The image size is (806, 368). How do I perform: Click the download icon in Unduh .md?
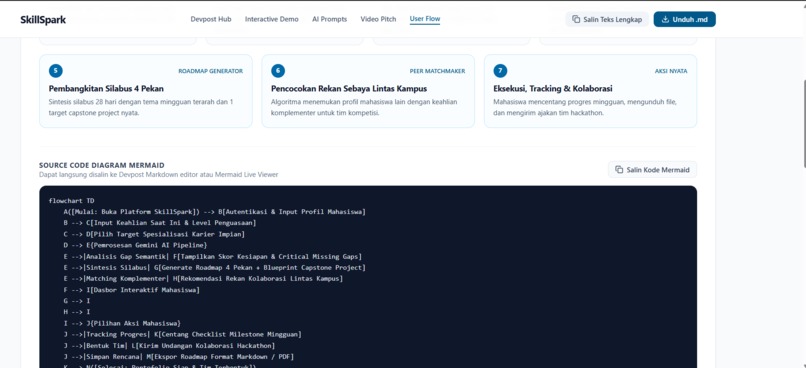pos(665,20)
